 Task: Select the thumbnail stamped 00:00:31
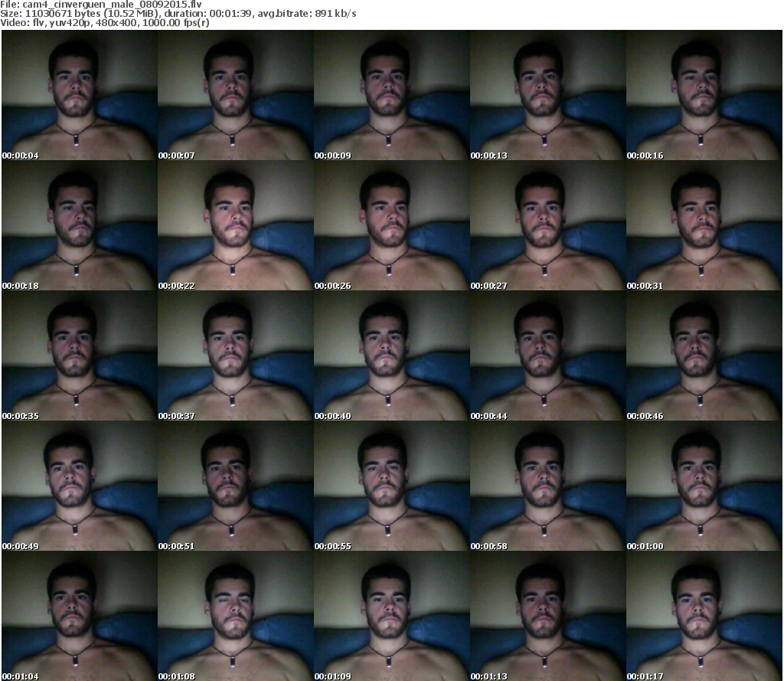coord(704,226)
